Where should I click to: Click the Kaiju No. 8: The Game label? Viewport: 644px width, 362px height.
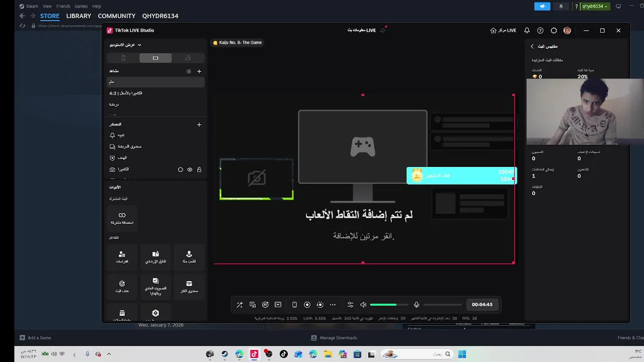[x=237, y=43]
